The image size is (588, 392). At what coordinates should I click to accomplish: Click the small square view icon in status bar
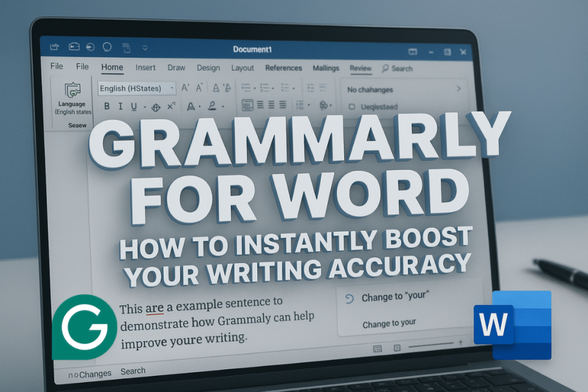pyautogui.click(x=397, y=348)
